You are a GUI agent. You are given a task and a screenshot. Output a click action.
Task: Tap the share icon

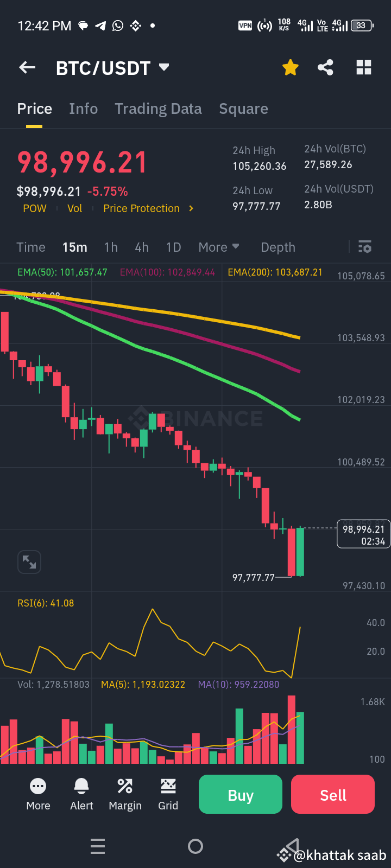(x=325, y=68)
